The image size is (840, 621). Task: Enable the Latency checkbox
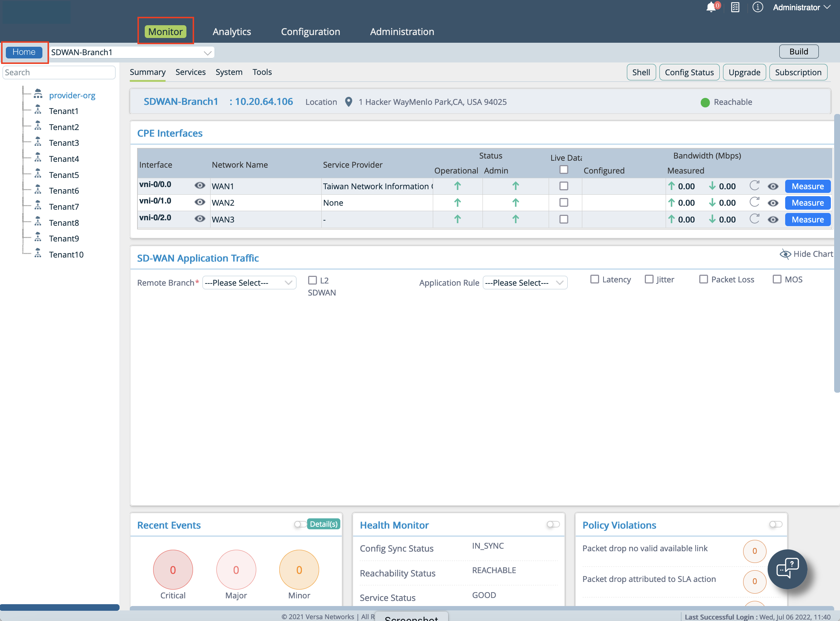[x=594, y=279]
